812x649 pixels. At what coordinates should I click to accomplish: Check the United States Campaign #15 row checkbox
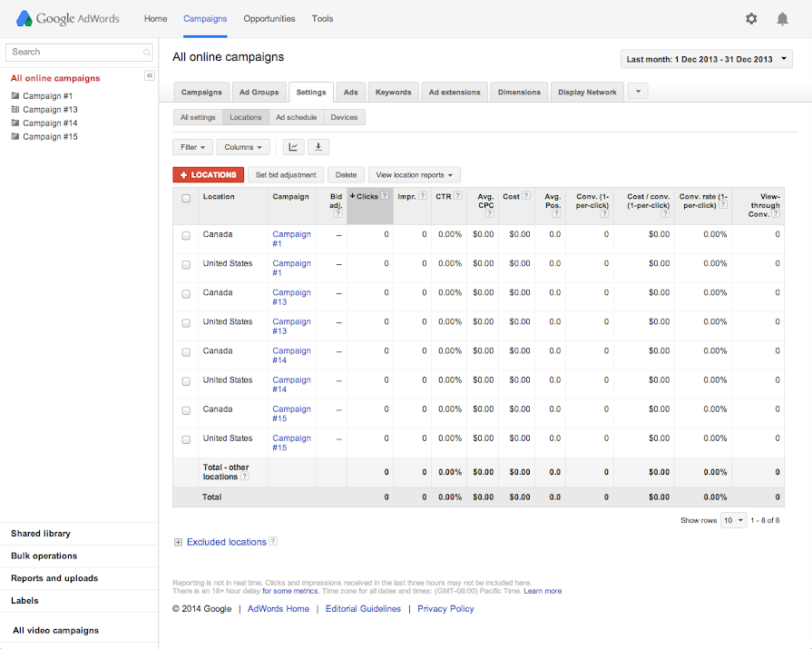coord(186,439)
